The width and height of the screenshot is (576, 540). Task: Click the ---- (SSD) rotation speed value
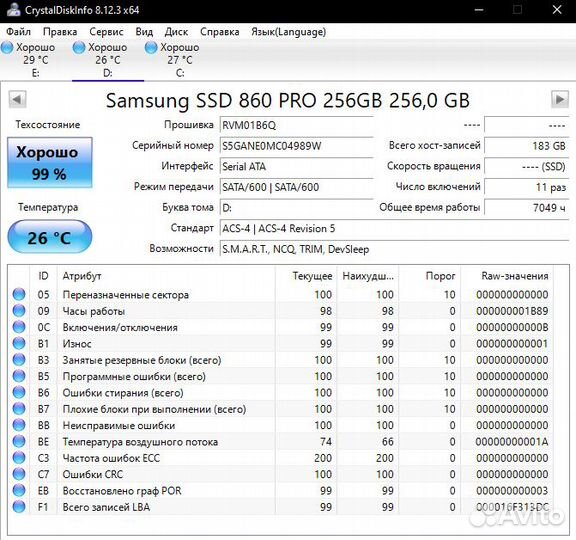tap(526, 166)
